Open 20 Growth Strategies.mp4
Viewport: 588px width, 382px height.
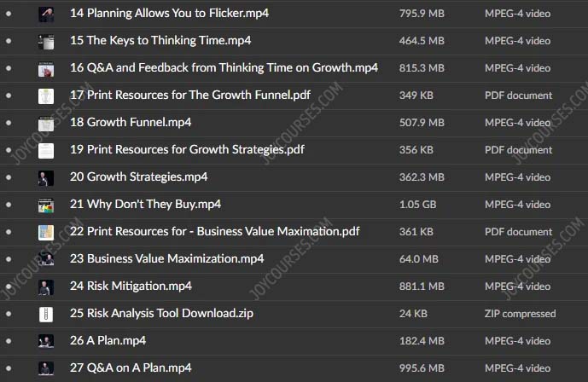click(x=139, y=177)
